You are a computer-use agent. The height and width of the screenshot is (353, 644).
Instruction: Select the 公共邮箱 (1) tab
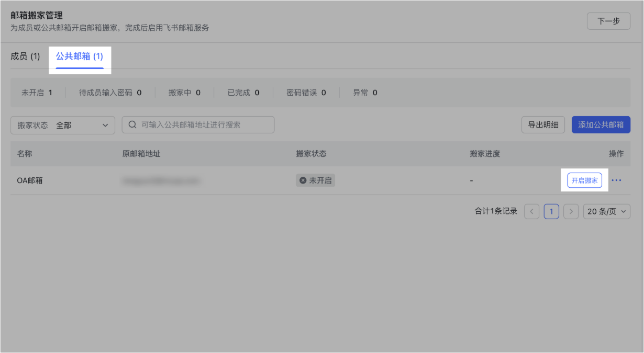pos(80,56)
